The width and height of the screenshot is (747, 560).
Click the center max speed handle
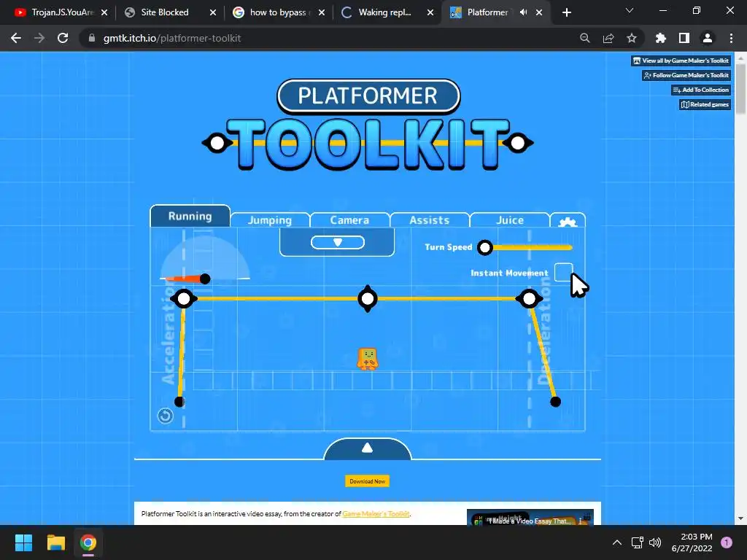[x=368, y=298]
